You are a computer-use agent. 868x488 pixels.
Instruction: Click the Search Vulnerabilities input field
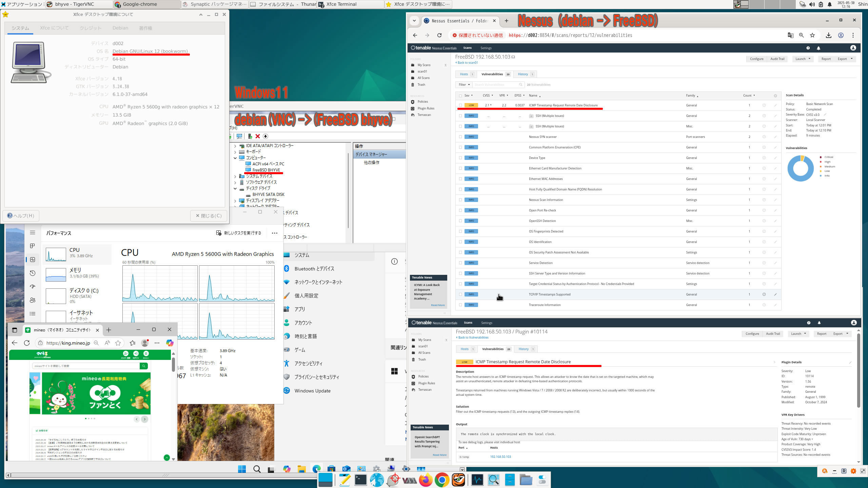point(495,85)
